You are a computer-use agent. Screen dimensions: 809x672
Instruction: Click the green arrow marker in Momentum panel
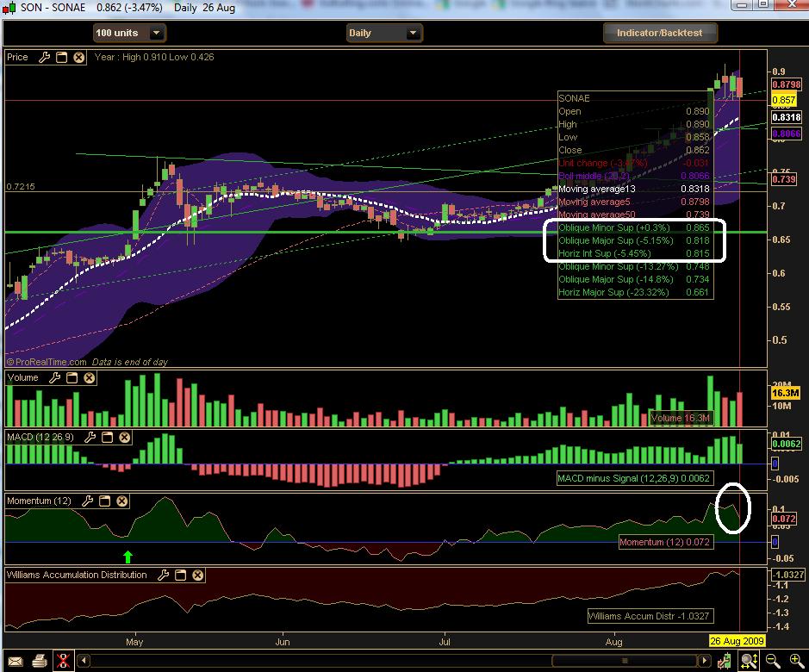click(x=128, y=557)
